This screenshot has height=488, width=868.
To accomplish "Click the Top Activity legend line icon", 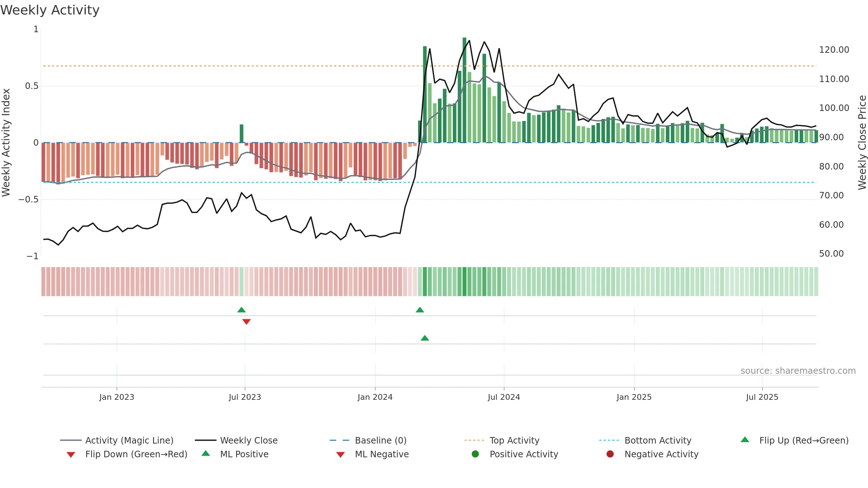I will click(x=474, y=440).
